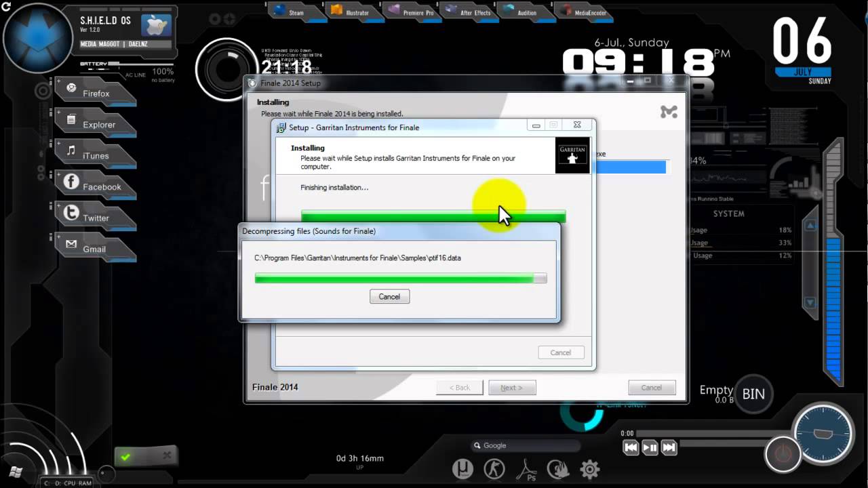
Task: Click the JULY month label on calendar
Action: point(803,71)
